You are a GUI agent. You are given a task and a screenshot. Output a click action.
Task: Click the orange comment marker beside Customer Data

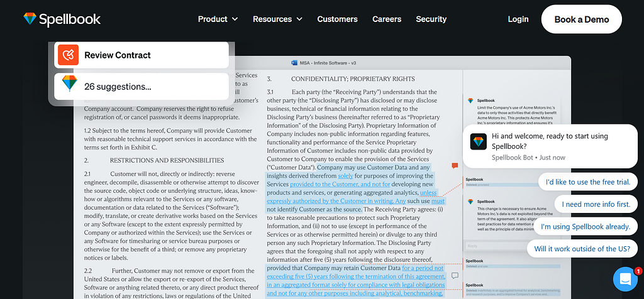click(x=455, y=166)
